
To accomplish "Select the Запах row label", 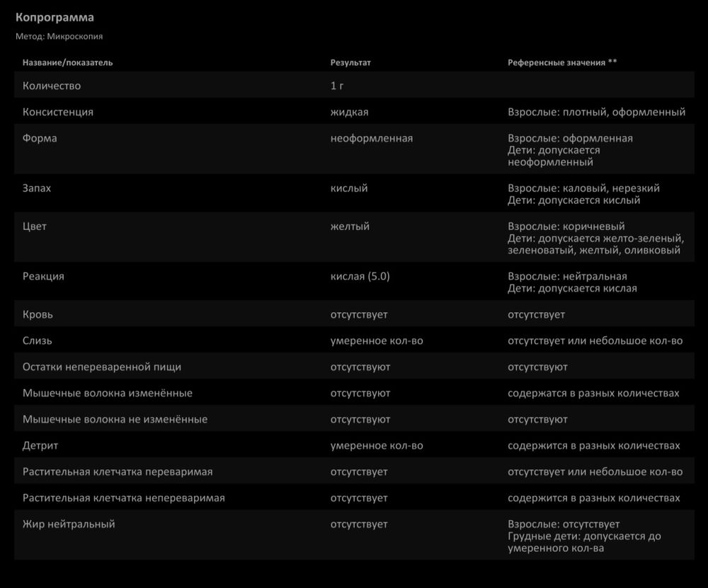I will [x=37, y=188].
